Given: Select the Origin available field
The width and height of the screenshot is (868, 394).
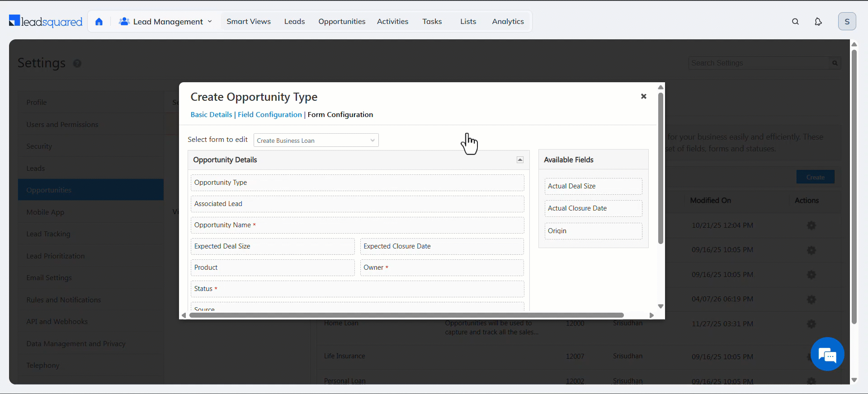Looking at the screenshot, I should pos(593,231).
